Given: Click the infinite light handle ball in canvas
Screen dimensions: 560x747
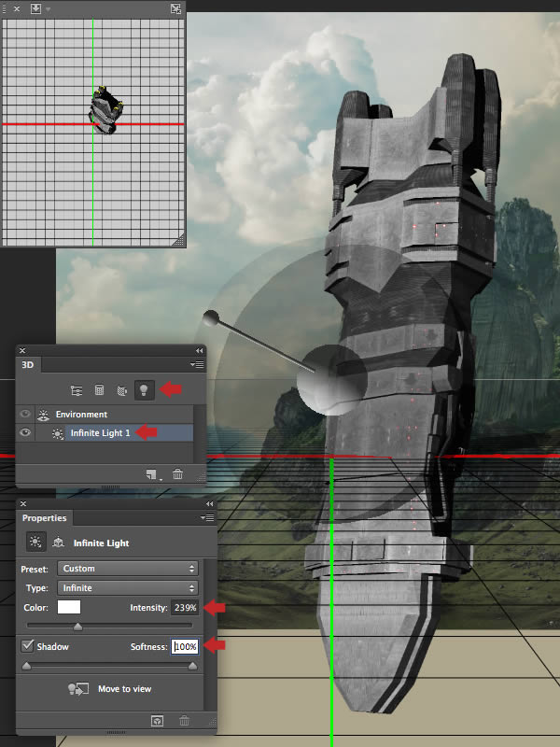Looking at the screenshot, I should (x=211, y=317).
